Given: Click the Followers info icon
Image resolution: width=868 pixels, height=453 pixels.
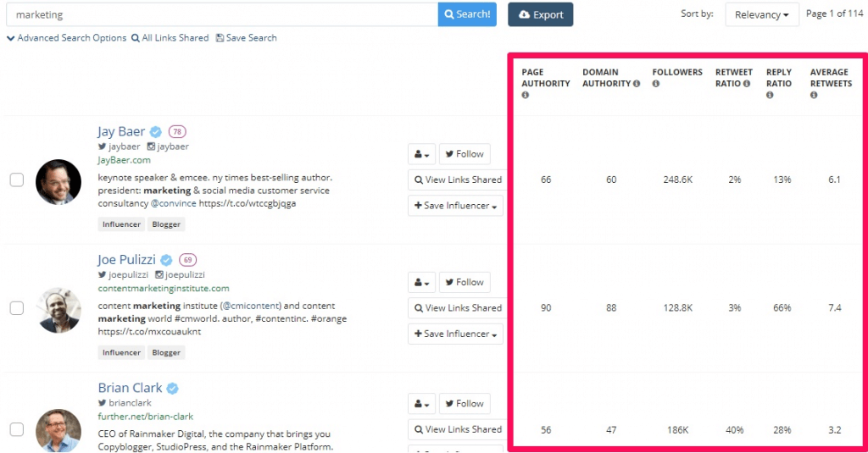Looking at the screenshot, I should 656,84.
